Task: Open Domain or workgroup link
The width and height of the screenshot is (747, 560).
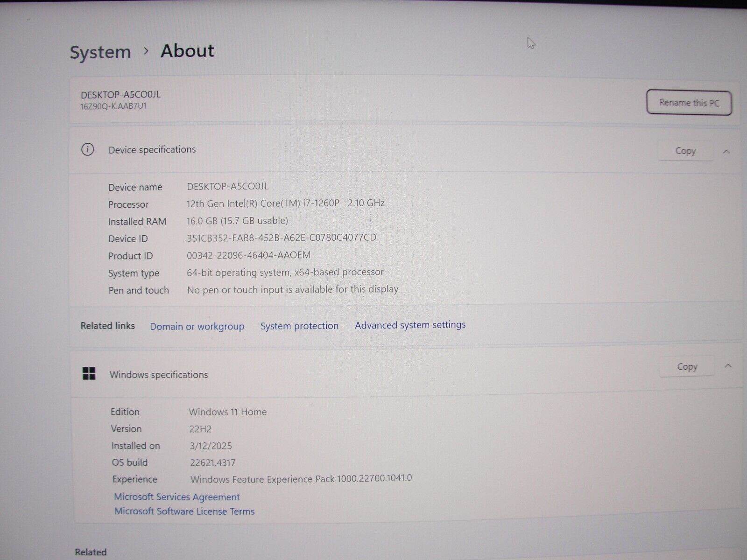Action: click(197, 326)
